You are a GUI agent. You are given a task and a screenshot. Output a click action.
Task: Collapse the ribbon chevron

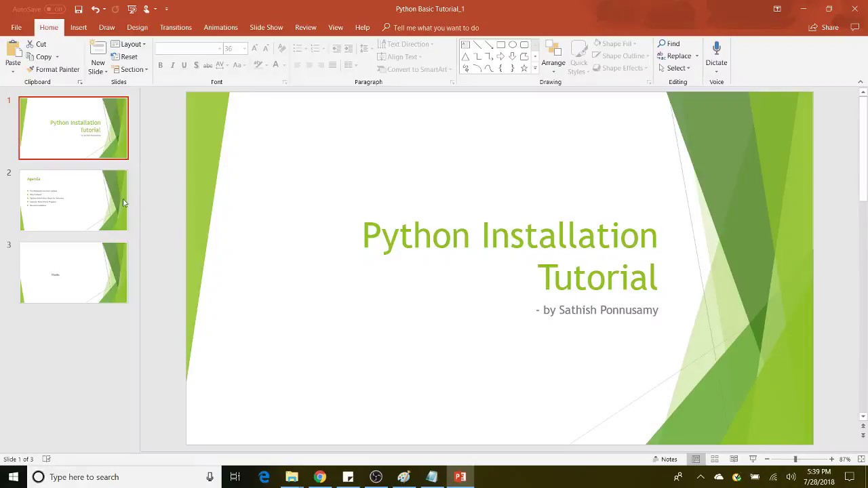pyautogui.click(x=861, y=82)
